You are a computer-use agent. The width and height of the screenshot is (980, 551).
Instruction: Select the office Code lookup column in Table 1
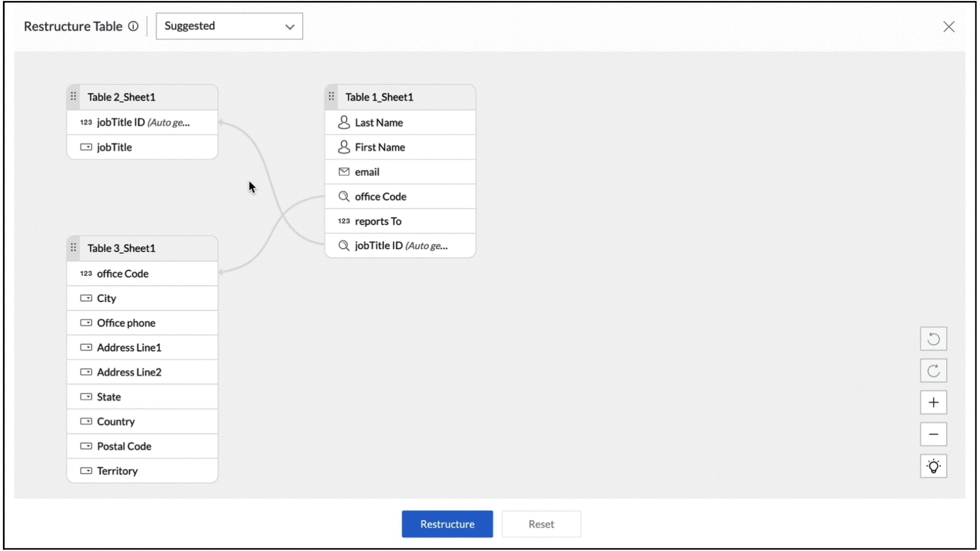pos(400,196)
